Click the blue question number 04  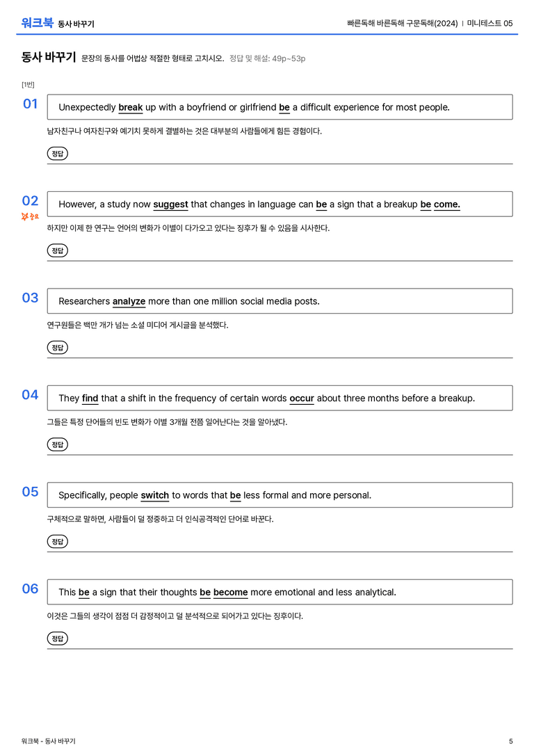(30, 395)
